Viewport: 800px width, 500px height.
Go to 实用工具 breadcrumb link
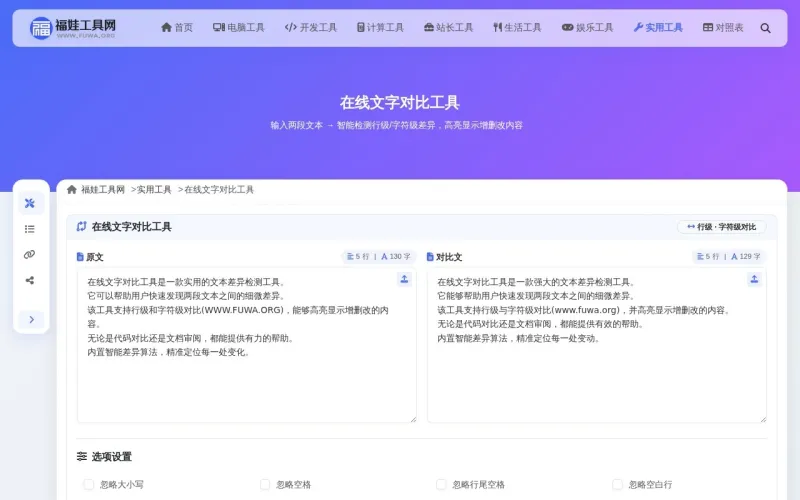pos(154,190)
